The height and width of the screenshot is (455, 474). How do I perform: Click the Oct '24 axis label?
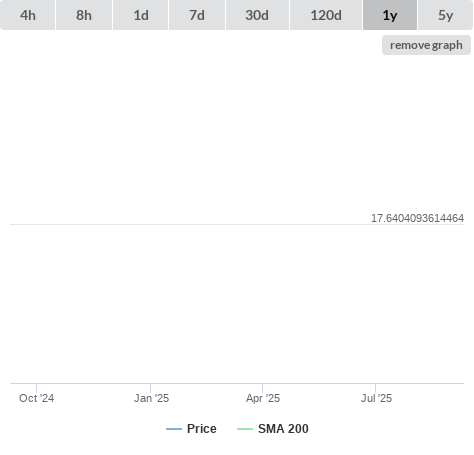click(37, 398)
